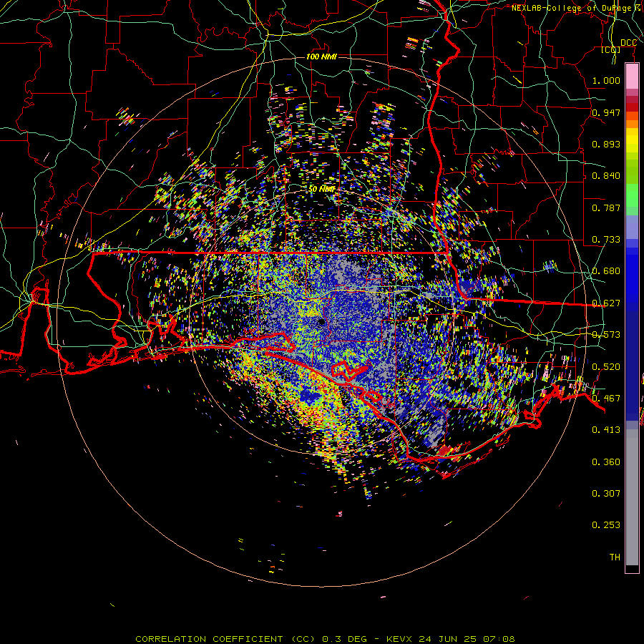Click the NEXLAB-College of DuPage header text
This screenshot has width=644, height=644.
point(577,8)
